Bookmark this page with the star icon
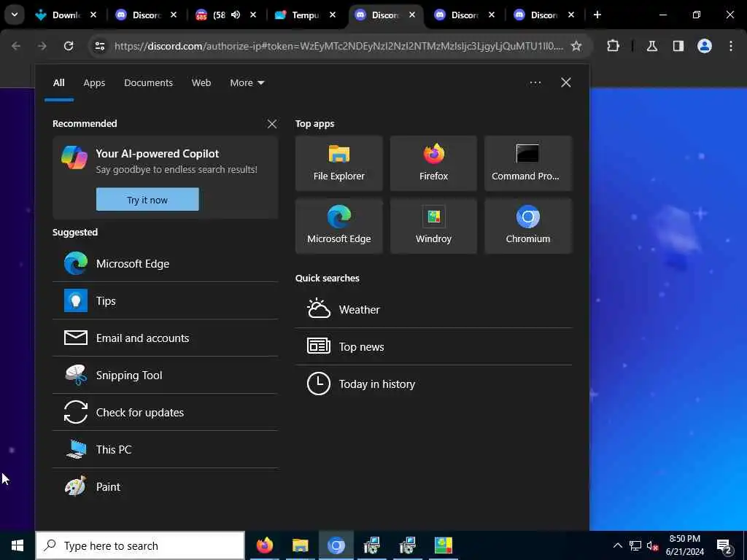The image size is (747, 560). pos(576,46)
